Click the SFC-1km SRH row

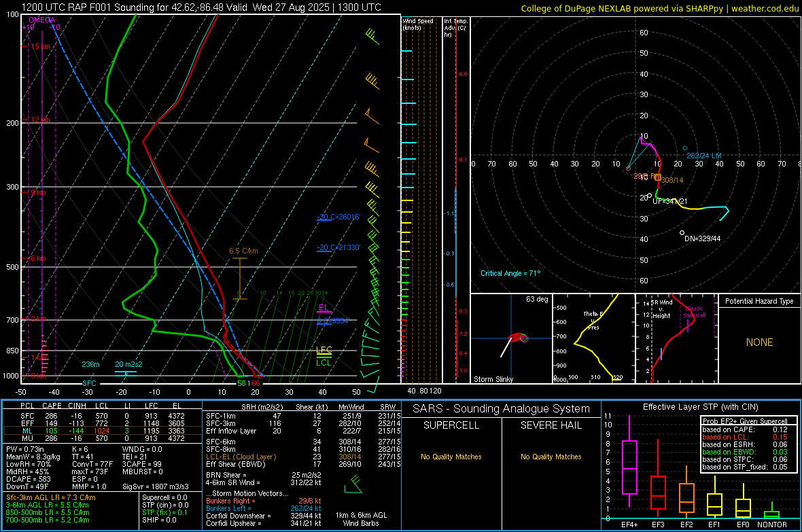(303, 416)
